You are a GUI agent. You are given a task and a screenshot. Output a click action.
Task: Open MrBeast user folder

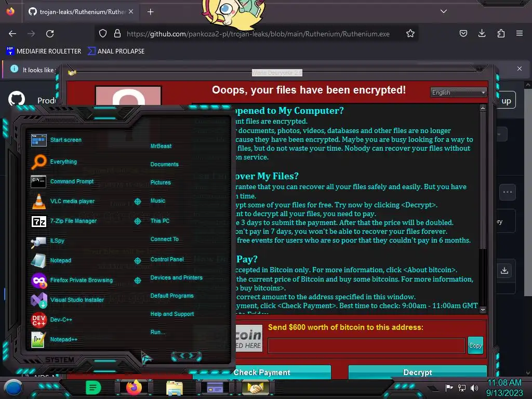[161, 146]
